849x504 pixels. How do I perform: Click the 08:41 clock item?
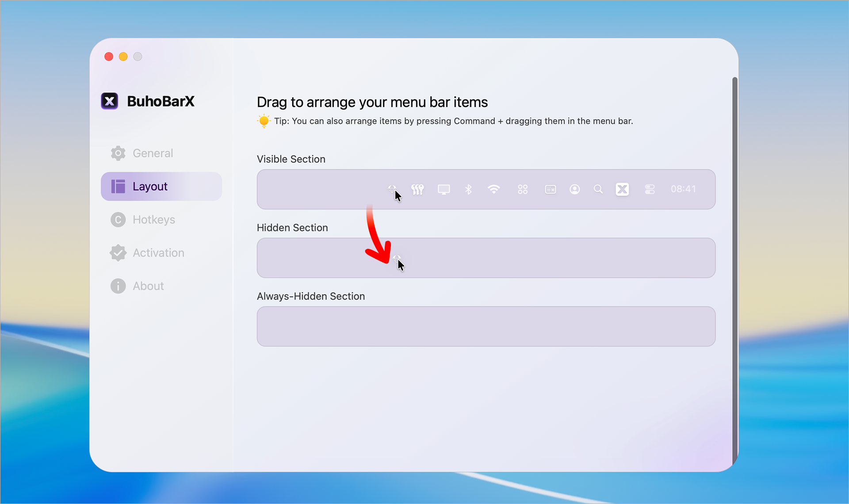[x=683, y=189]
